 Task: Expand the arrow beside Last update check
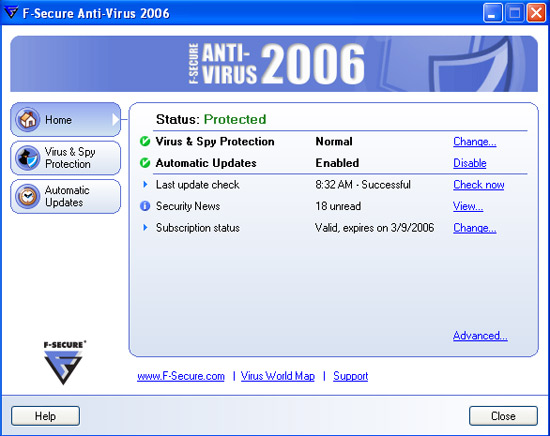click(145, 184)
